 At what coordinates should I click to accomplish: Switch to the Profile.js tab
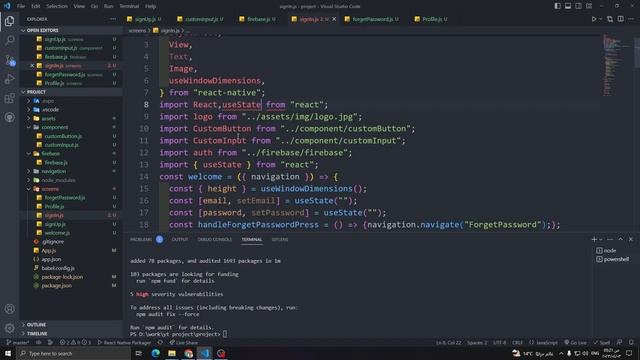point(432,19)
